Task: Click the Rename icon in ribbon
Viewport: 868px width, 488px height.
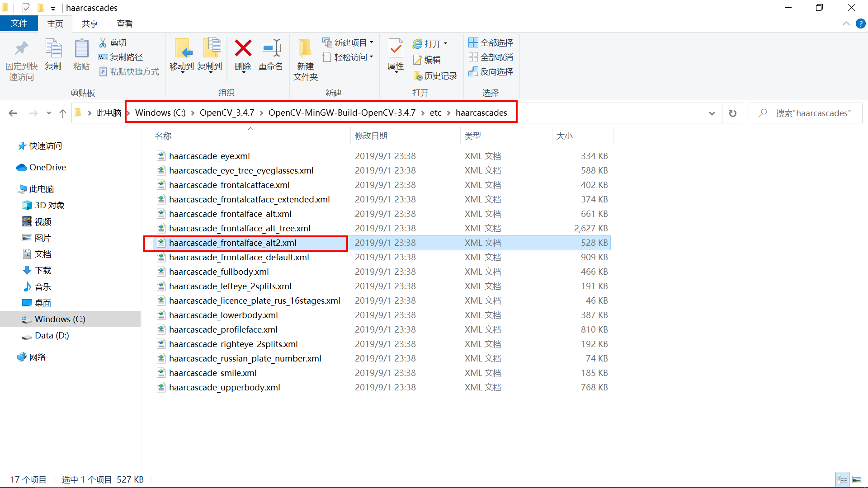Action: pos(271,48)
